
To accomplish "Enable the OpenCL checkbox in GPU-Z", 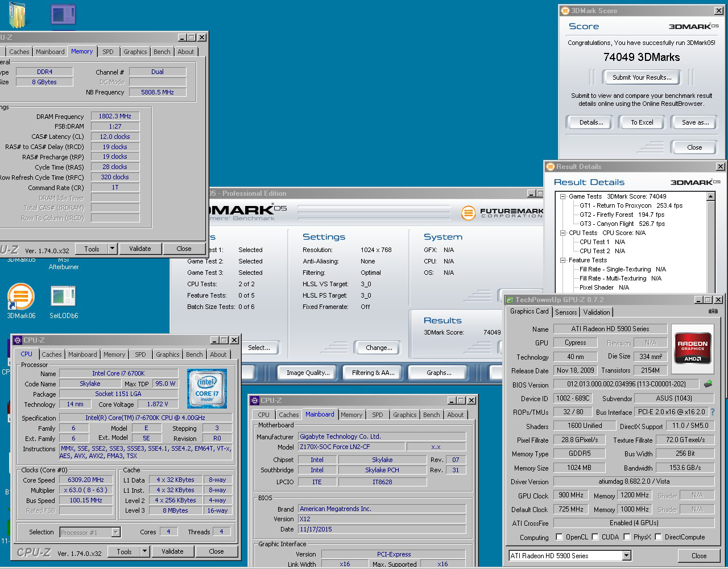I will (x=559, y=537).
